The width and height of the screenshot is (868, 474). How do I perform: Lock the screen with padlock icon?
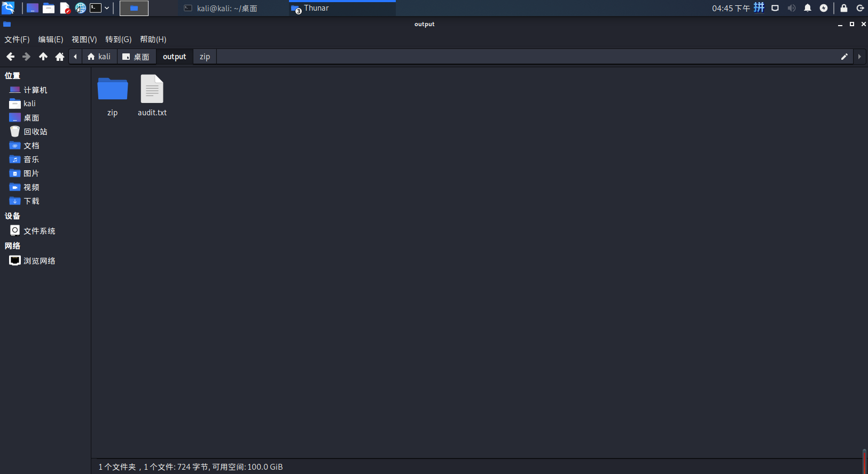844,8
